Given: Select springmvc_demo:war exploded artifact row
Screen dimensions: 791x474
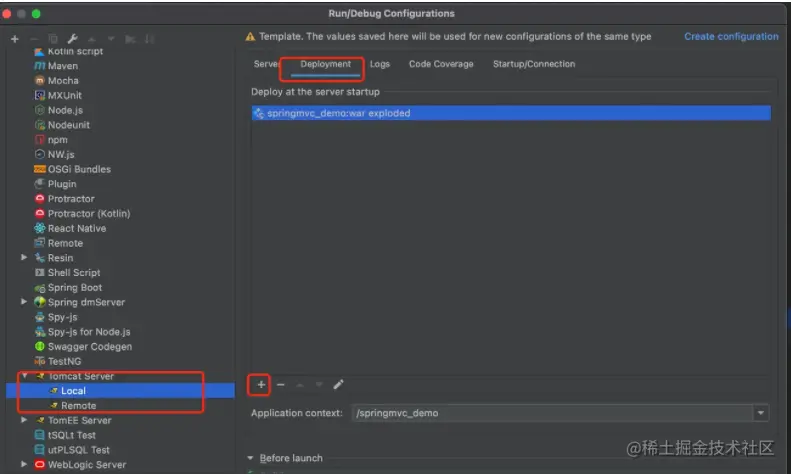Looking at the screenshot, I should click(511, 113).
